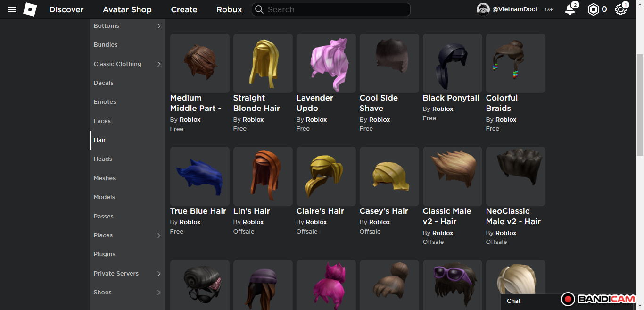Expand the Private Servers chevron

159,274
